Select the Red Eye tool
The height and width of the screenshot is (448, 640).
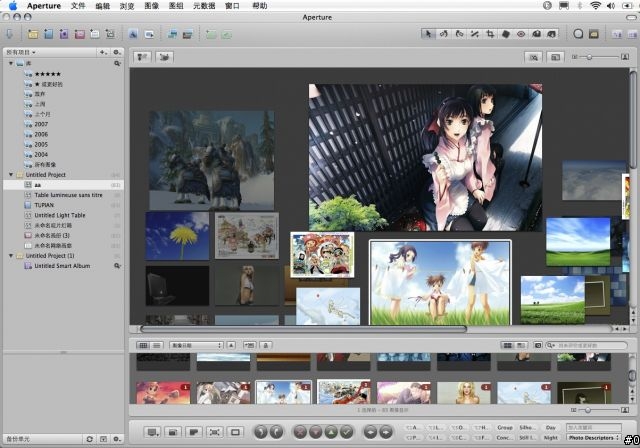[521, 34]
